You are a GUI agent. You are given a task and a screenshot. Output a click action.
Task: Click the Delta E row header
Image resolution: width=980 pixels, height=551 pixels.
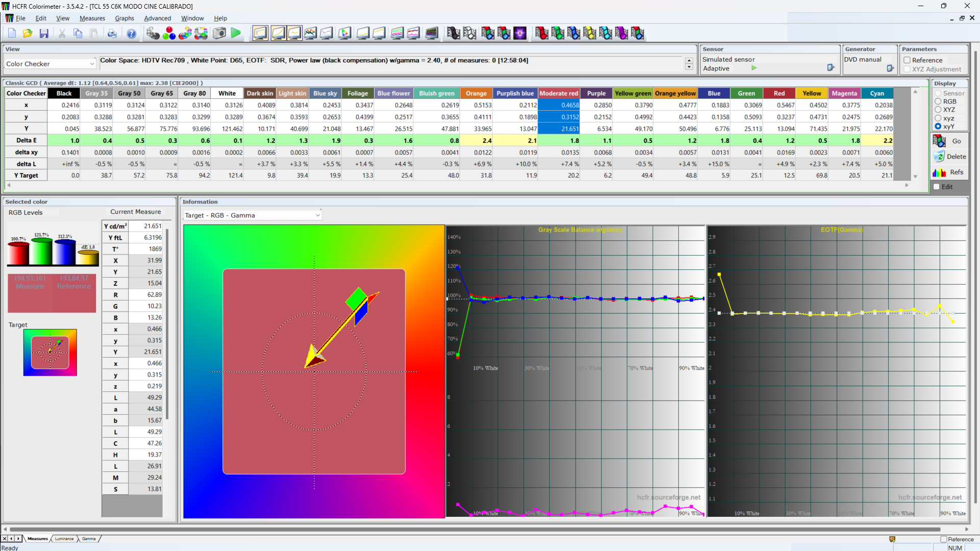point(26,140)
